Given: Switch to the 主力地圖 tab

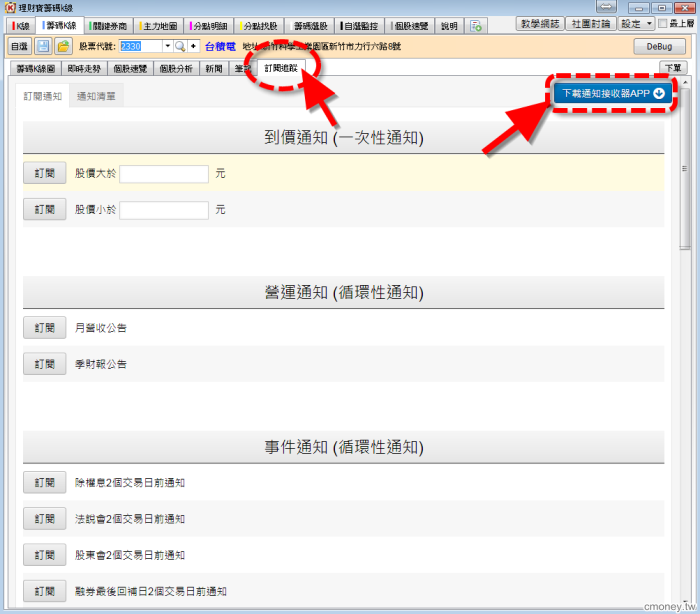Looking at the screenshot, I should pos(159,25).
